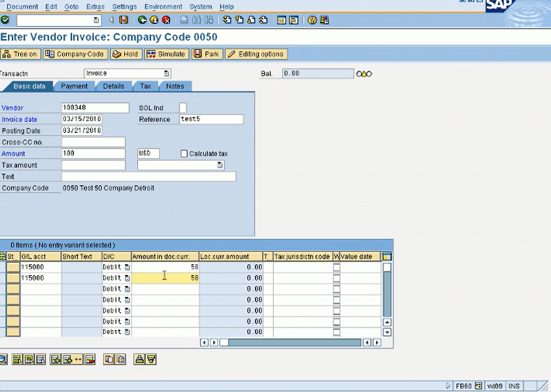
Task: Click the Insert multiple lines icon
Action: click(71, 359)
